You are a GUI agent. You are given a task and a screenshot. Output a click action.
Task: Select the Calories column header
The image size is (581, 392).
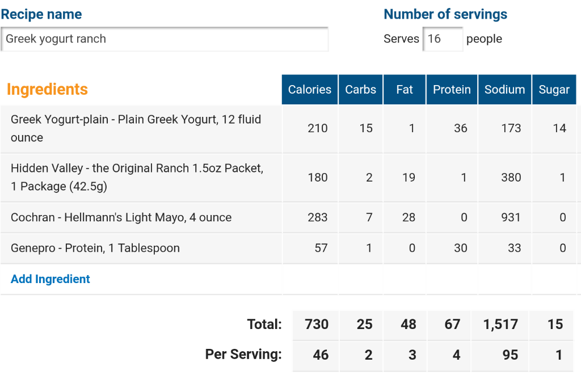tap(310, 90)
